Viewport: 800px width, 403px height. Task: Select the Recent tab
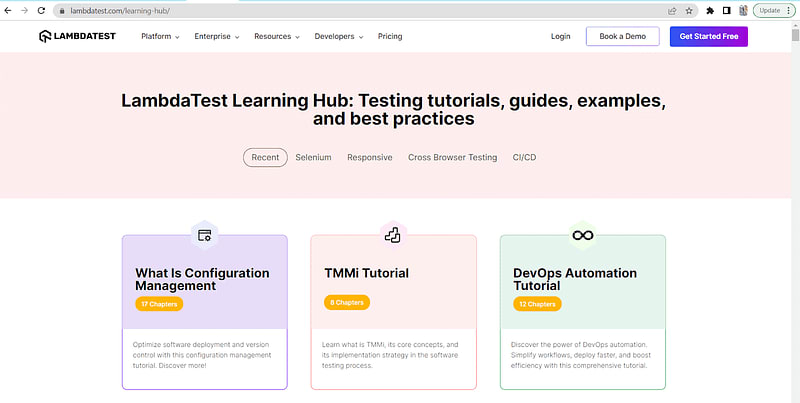click(x=265, y=158)
